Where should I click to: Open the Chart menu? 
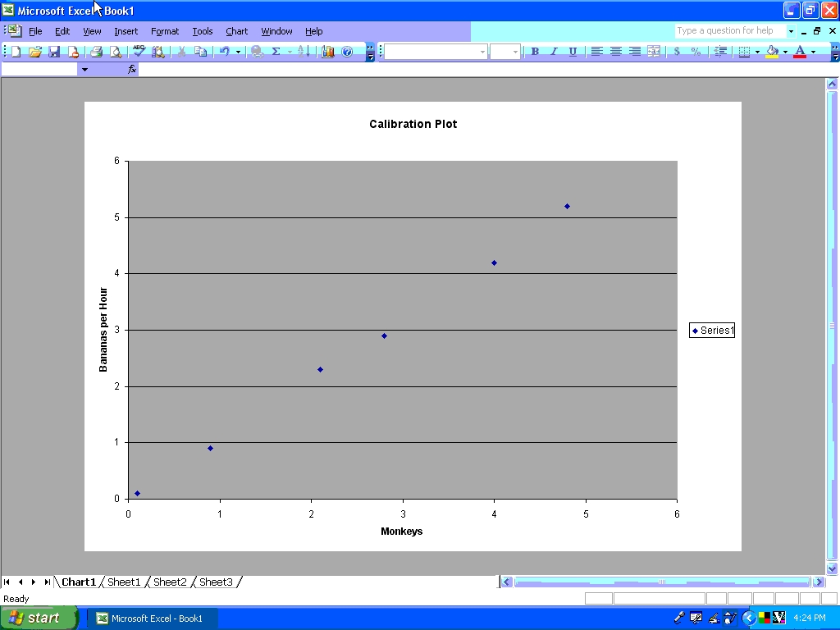[x=236, y=31]
